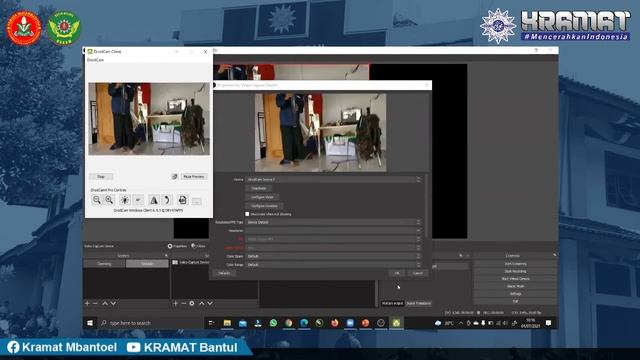This screenshot has height=360, width=640.
Task: Open File Explorer from the taskbar
Action: point(227,323)
